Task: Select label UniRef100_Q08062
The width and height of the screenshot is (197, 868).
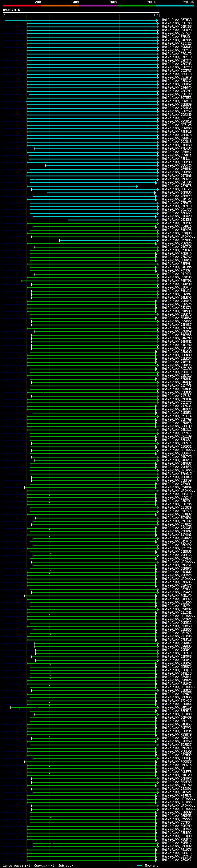Action: click(x=177, y=84)
